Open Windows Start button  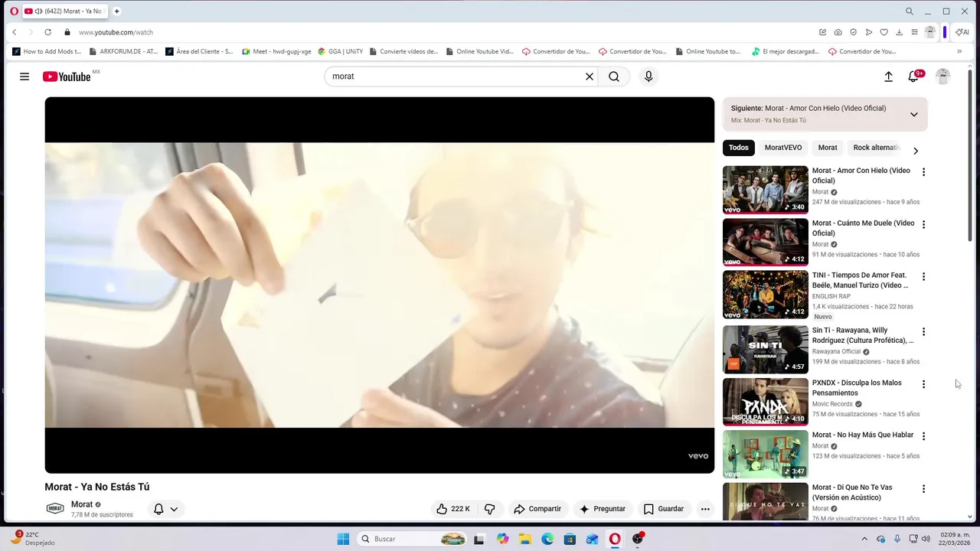pos(343,539)
